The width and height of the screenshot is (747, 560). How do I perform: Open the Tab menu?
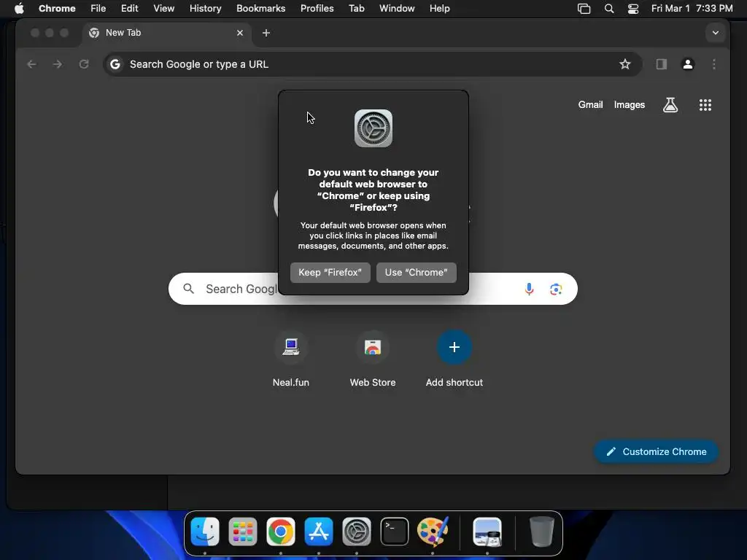pos(356,9)
